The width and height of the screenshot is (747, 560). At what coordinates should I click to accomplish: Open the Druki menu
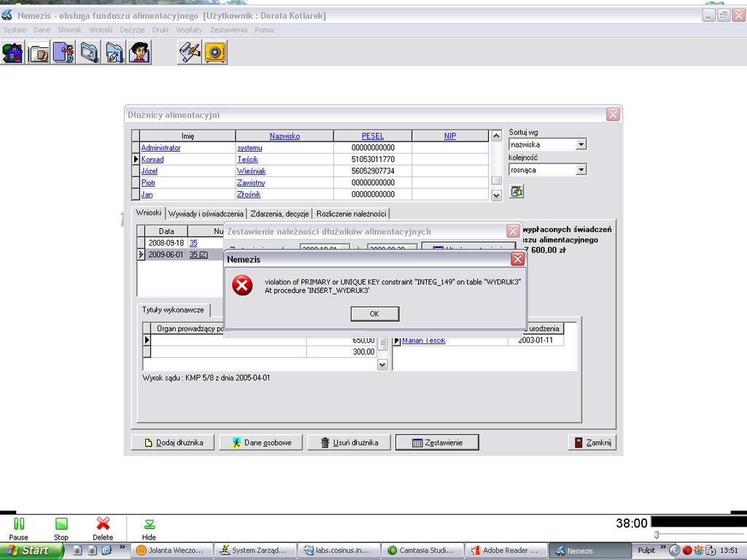[x=160, y=29]
